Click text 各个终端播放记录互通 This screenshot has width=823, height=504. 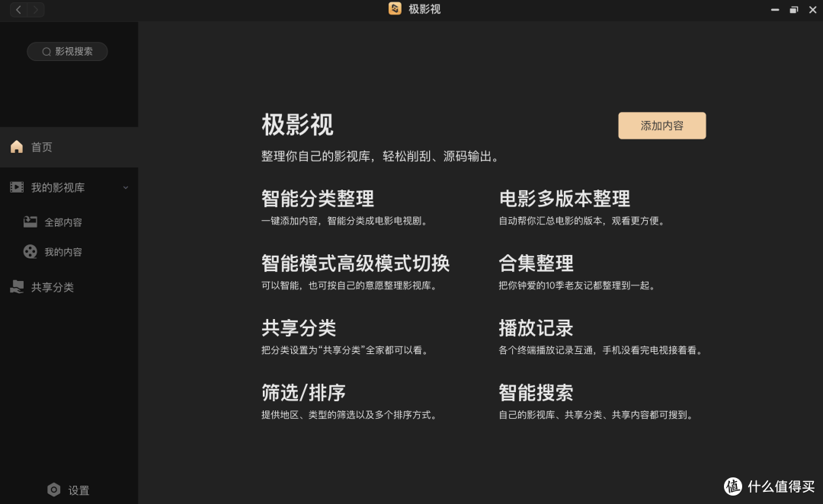click(546, 349)
